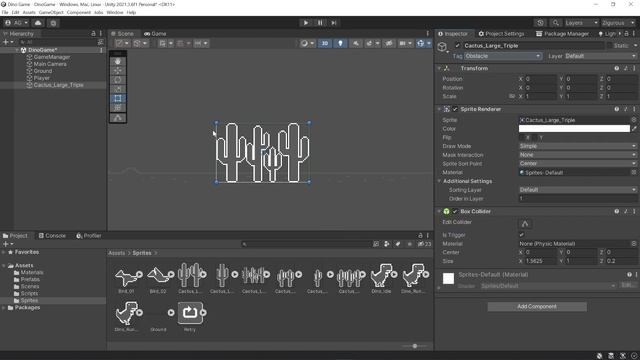Open the Layers dropdown
Image resolution: width=640 pixels, height=360 pixels.
(x=581, y=23)
